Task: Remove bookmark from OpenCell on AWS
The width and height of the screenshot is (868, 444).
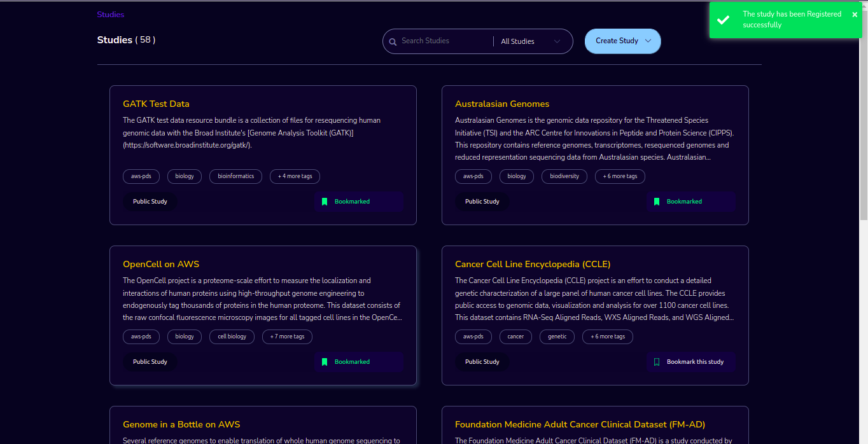Action: click(x=359, y=362)
